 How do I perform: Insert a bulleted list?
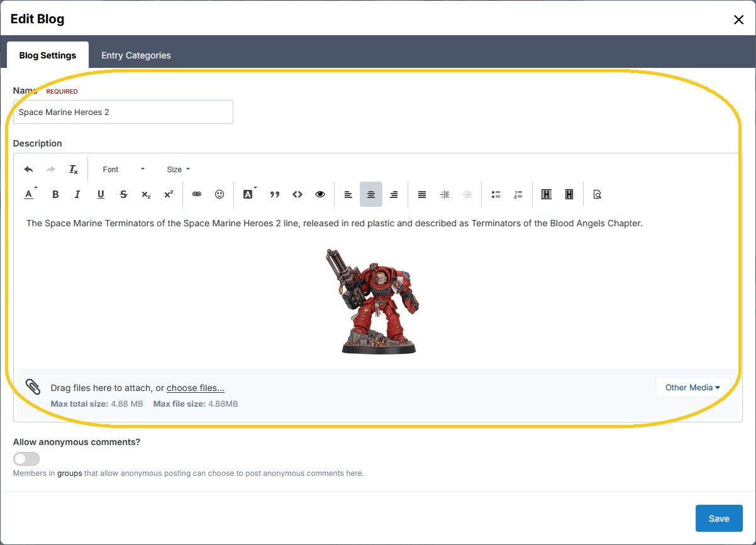tap(496, 195)
